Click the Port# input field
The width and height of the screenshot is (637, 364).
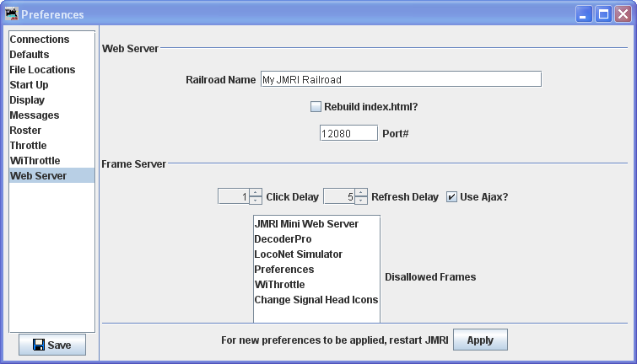(348, 133)
